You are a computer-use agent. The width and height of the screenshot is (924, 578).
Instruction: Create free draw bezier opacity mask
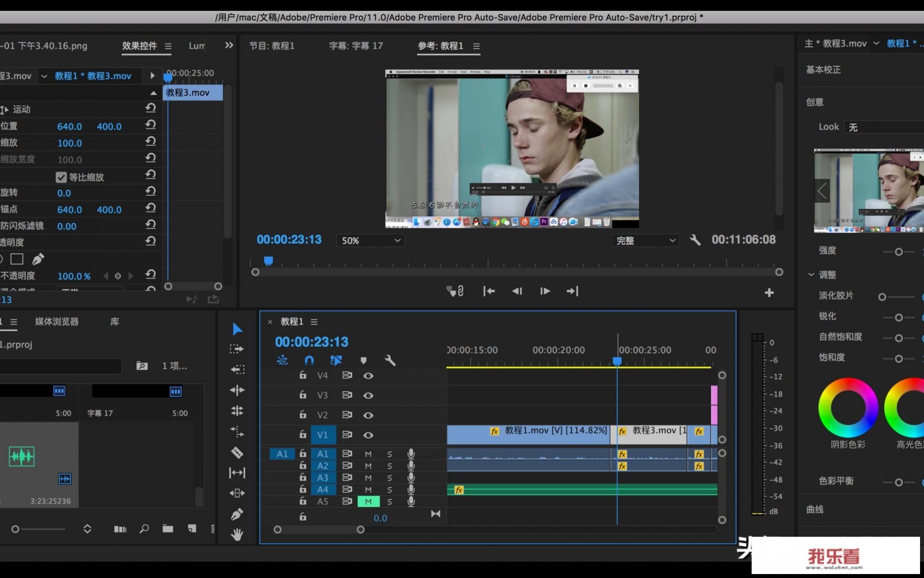tap(38, 259)
